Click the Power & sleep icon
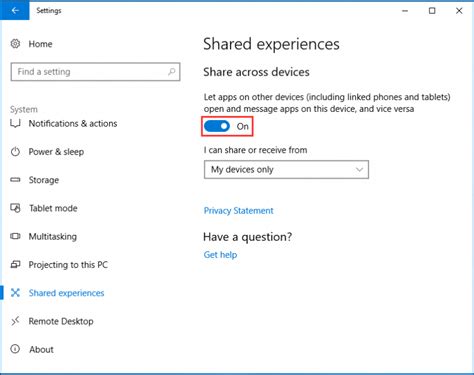The width and height of the screenshot is (474, 375). [15, 152]
